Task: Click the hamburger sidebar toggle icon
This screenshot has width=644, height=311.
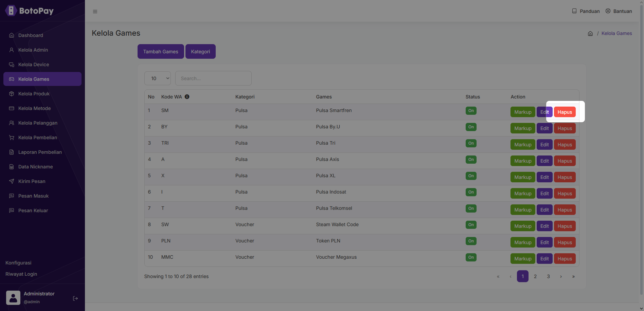Action: coord(95,12)
